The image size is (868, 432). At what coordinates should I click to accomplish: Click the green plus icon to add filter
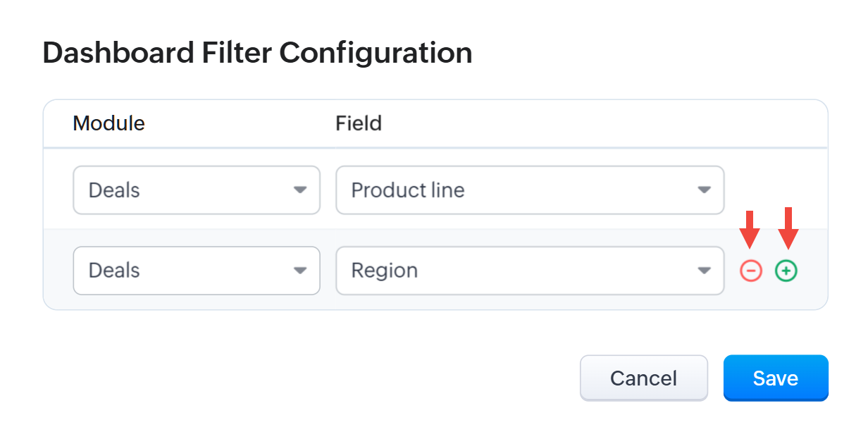(x=786, y=271)
